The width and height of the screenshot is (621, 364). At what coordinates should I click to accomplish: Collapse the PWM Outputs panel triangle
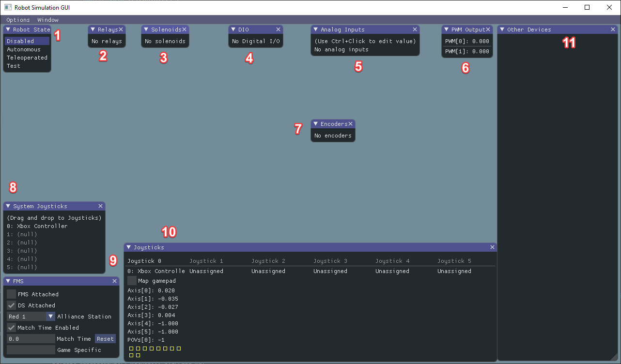tap(446, 29)
